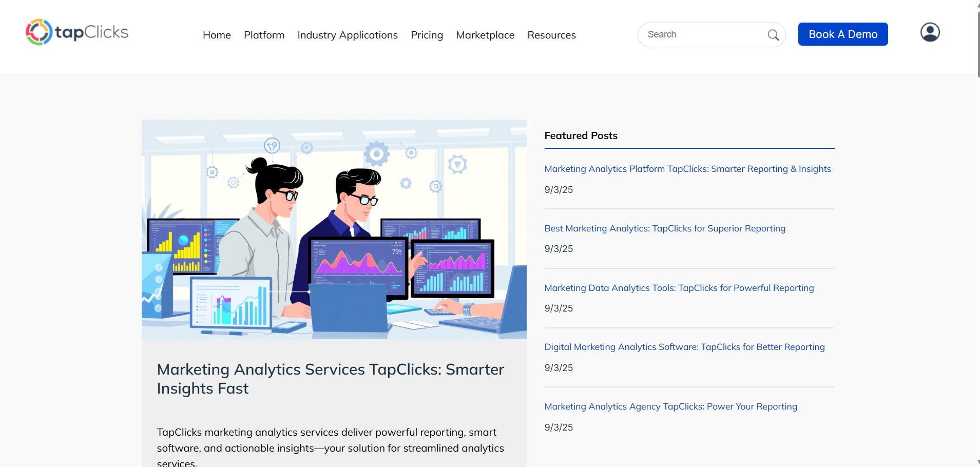
Task: Expand the Resources menu
Action: coord(551,35)
